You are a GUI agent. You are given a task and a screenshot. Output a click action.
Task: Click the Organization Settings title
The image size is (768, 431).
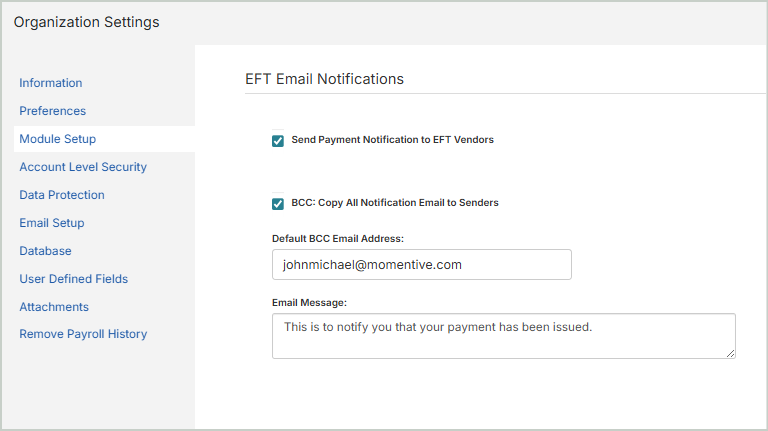coord(86,22)
